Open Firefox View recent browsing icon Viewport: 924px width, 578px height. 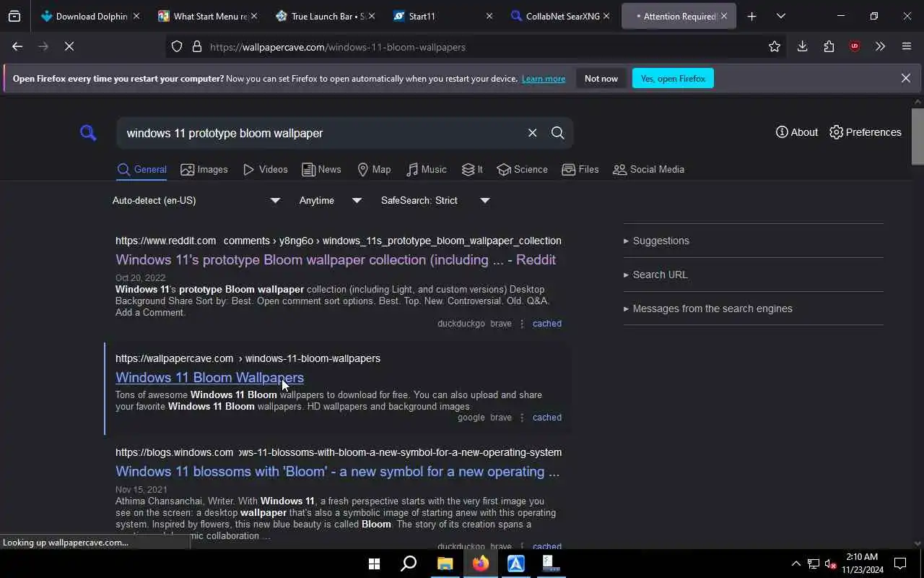[x=14, y=16]
